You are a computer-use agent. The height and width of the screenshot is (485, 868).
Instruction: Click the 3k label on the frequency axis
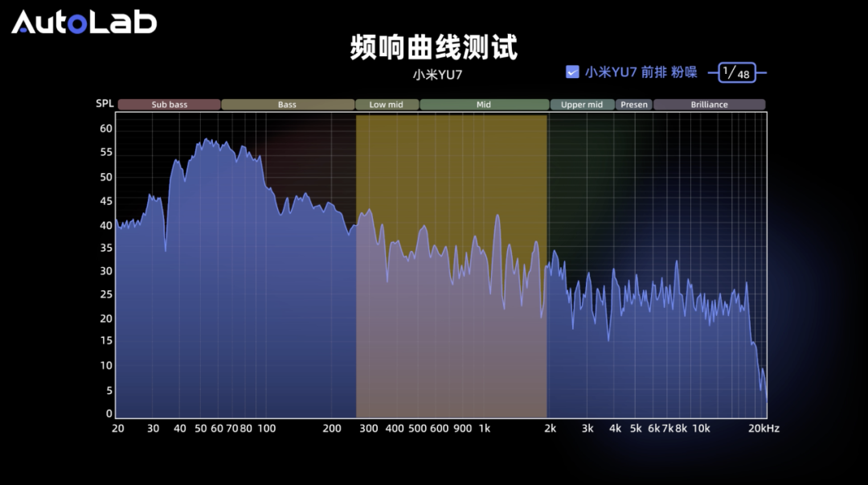coord(588,429)
